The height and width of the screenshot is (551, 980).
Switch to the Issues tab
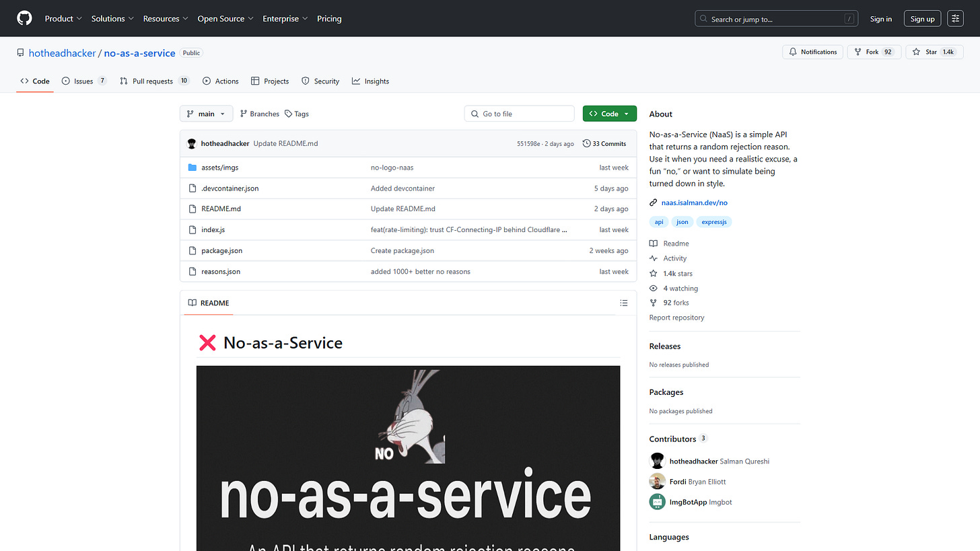(x=84, y=81)
